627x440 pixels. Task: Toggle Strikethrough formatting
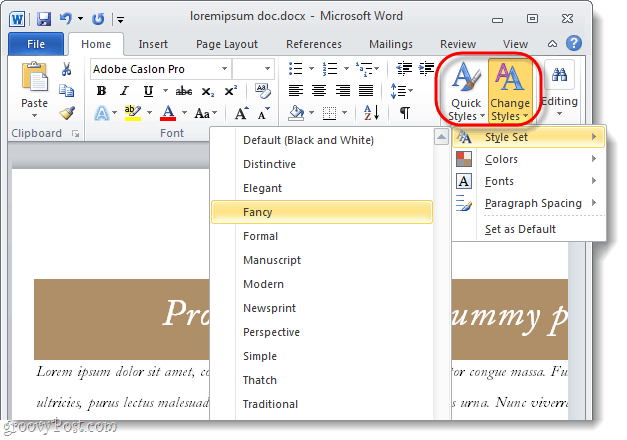point(184,91)
